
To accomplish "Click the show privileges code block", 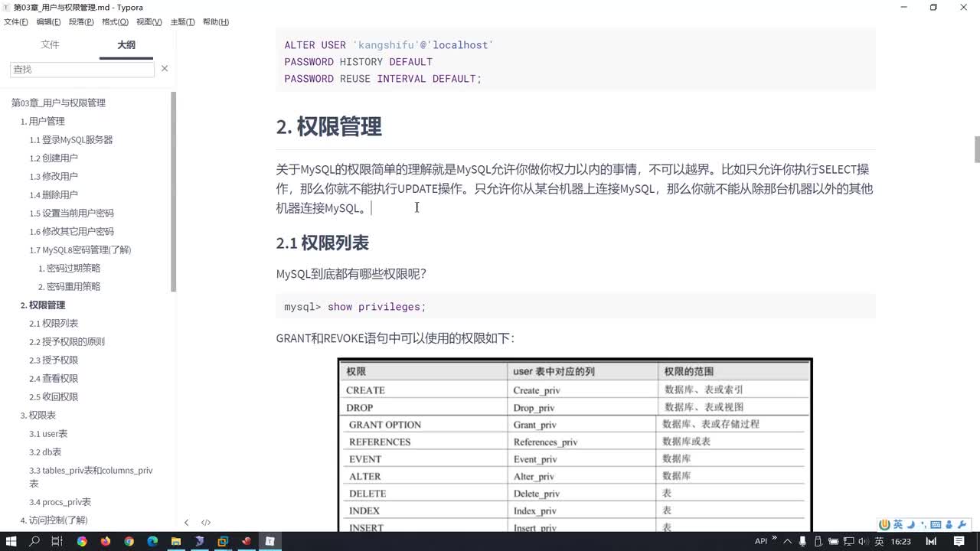I will 576,306.
